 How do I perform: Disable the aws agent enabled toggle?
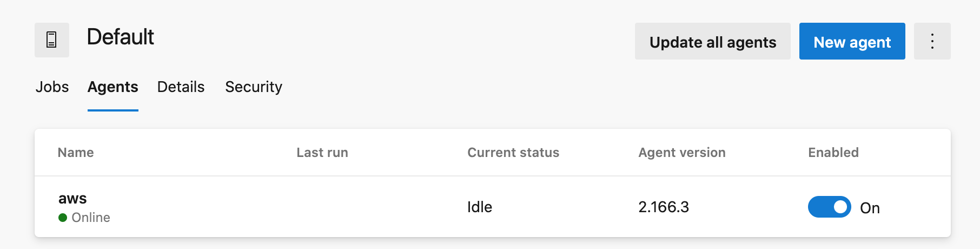tap(829, 207)
